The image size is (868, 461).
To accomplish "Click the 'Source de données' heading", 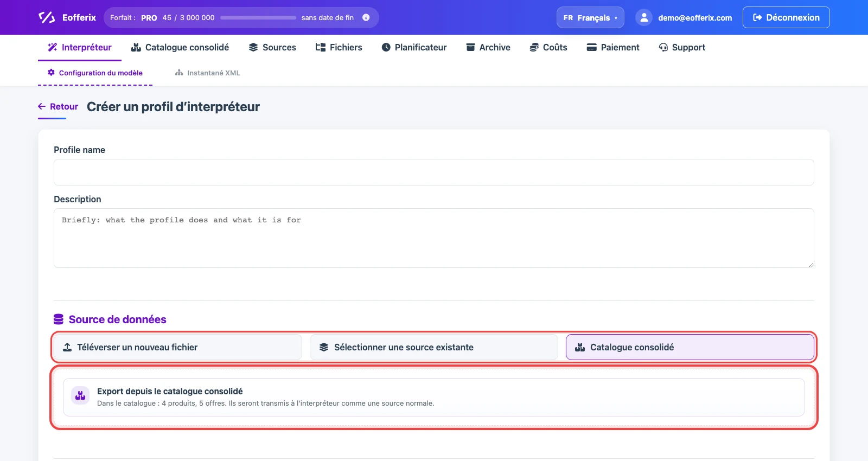I will pyautogui.click(x=118, y=319).
